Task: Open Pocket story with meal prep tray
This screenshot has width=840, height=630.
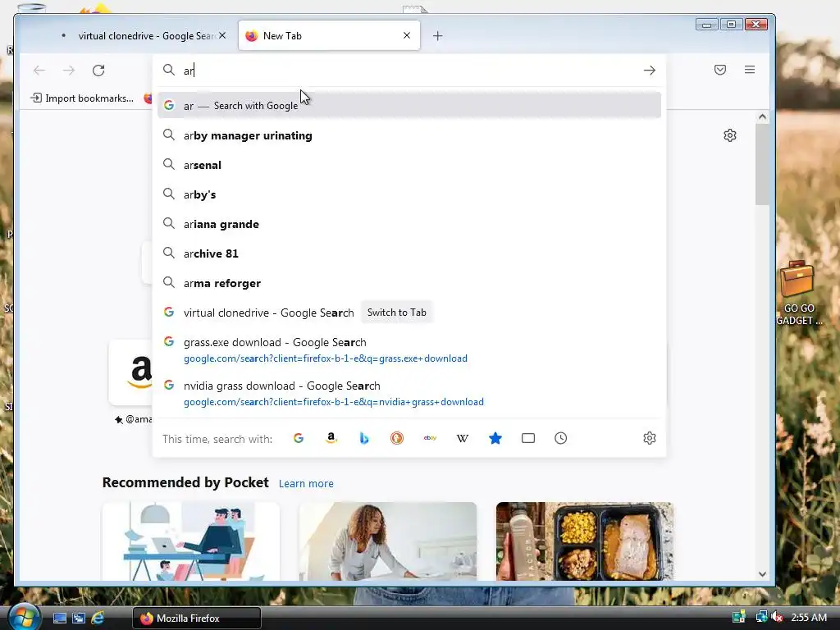Action: [584, 541]
